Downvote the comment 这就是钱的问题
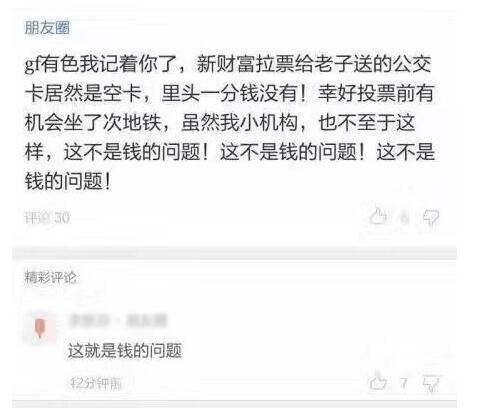 coord(431,383)
